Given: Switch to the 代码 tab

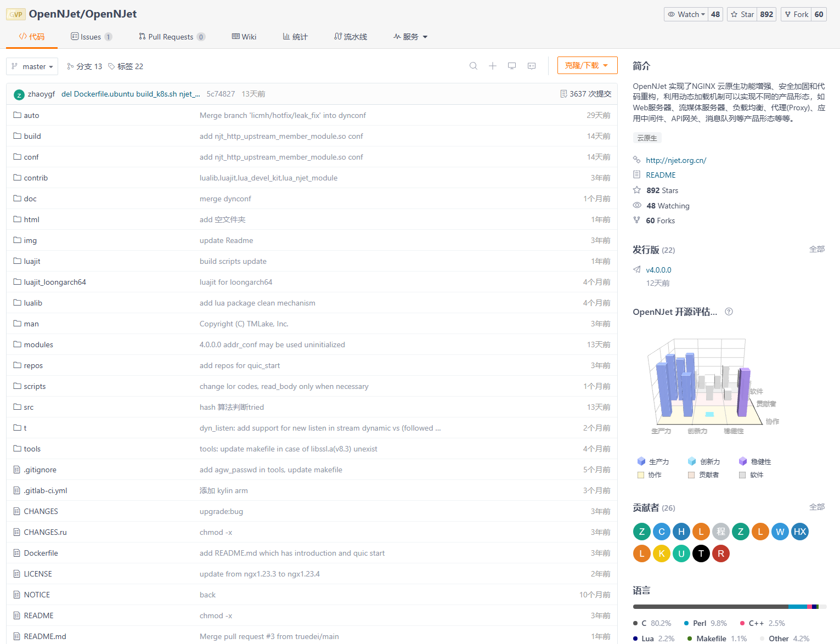Looking at the screenshot, I should 32,37.
